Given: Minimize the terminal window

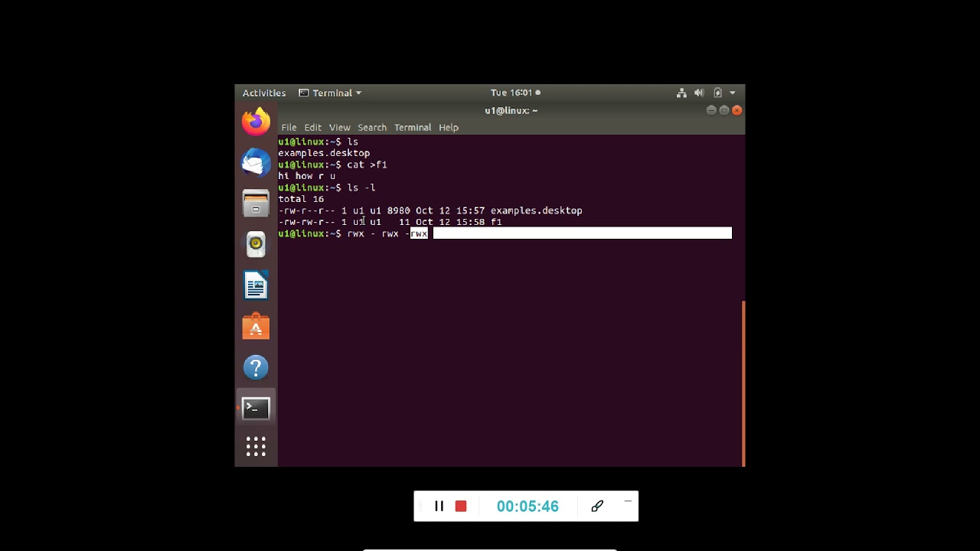Looking at the screenshot, I should pyautogui.click(x=711, y=110).
